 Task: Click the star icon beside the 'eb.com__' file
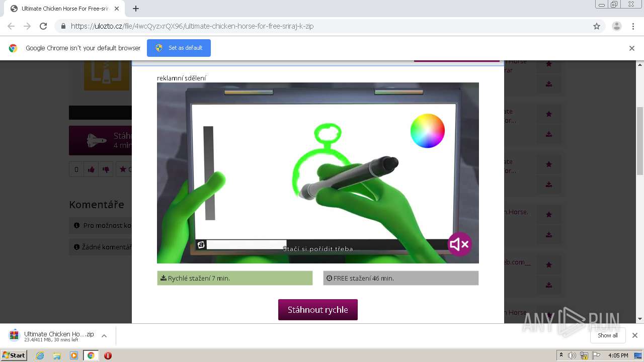point(549,265)
